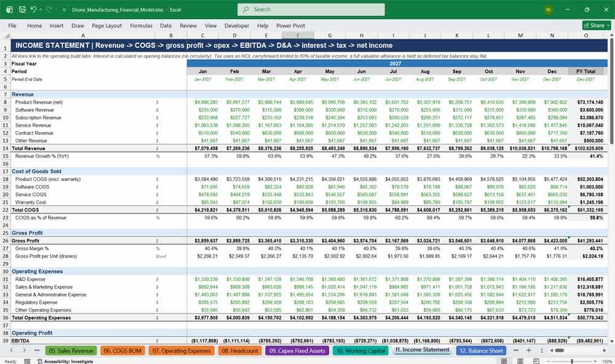Click the Excel app logo icon
Viewport: 615px width, 364px height.
9,9
